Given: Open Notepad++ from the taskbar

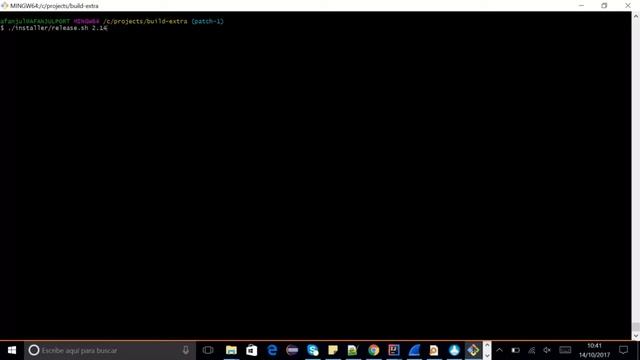Looking at the screenshot, I should tap(353, 350).
